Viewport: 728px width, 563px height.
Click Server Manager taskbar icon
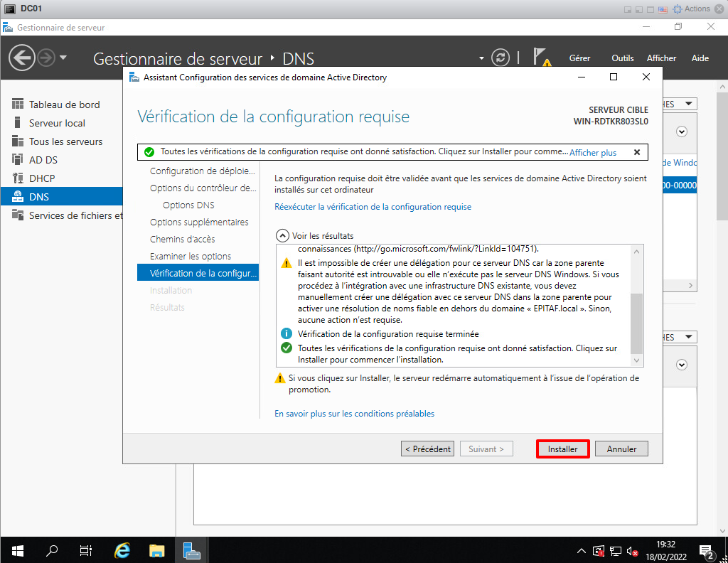[192, 549]
